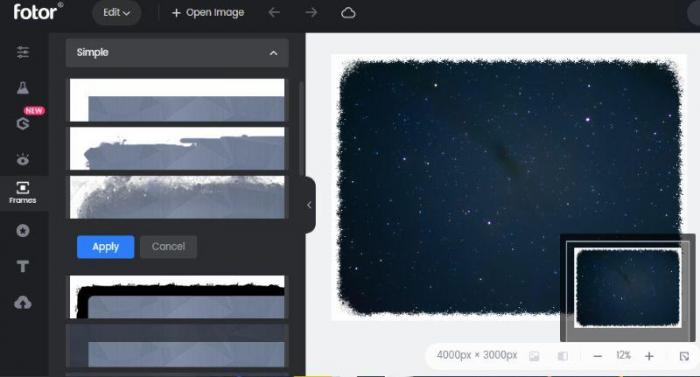This screenshot has height=377, width=700.
Task: Undo with the left arrow
Action: pyautogui.click(x=274, y=13)
